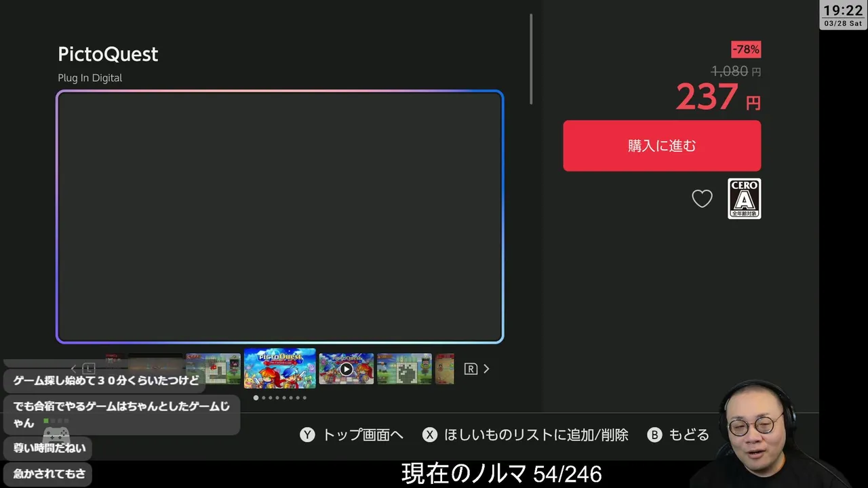Click the 03/28 Sat date overlay
This screenshot has height=488, width=868.
[843, 24]
